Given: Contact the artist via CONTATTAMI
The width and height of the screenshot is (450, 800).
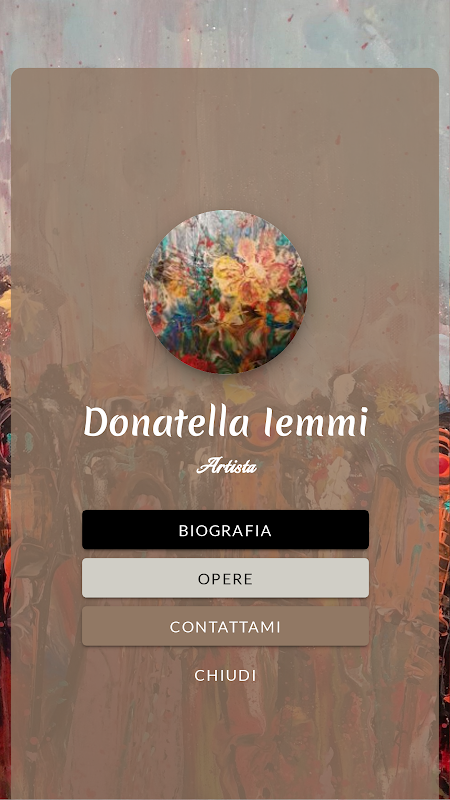Looking at the screenshot, I should point(225,626).
